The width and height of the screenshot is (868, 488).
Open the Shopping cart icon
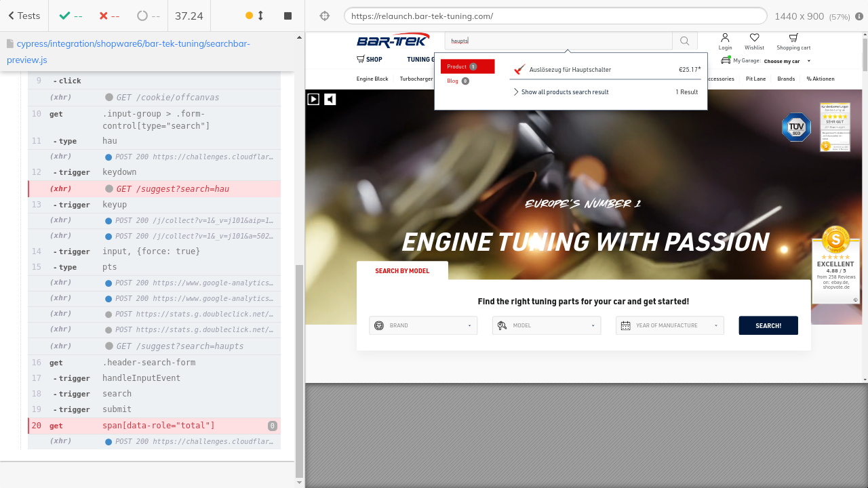tap(793, 38)
